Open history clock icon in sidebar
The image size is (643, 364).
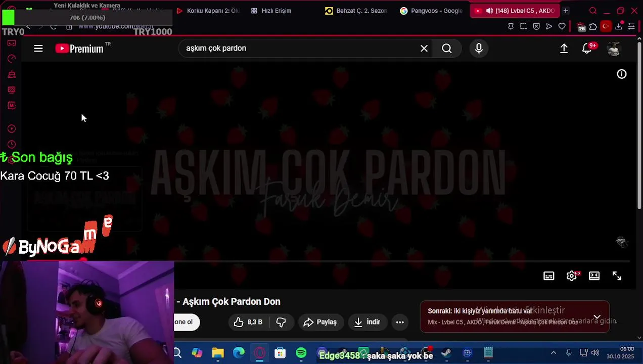pyautogui.click(x=12, y=145)
